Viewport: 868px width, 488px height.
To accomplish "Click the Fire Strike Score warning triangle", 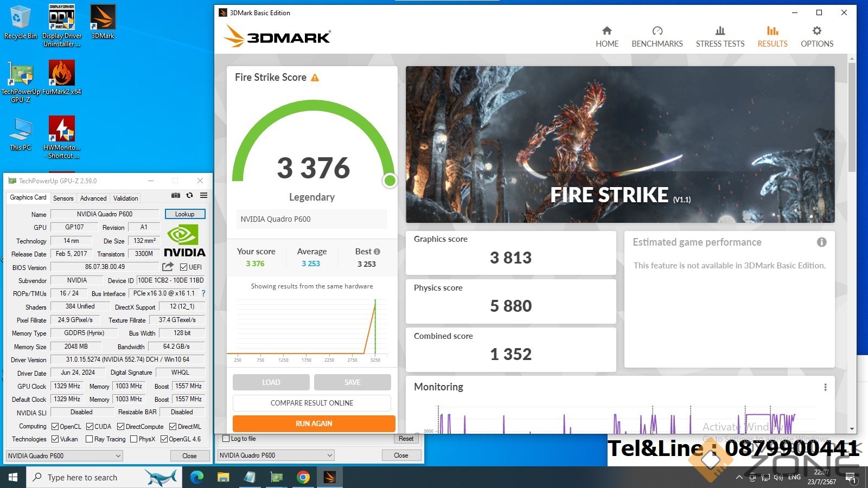I will 315,78.
